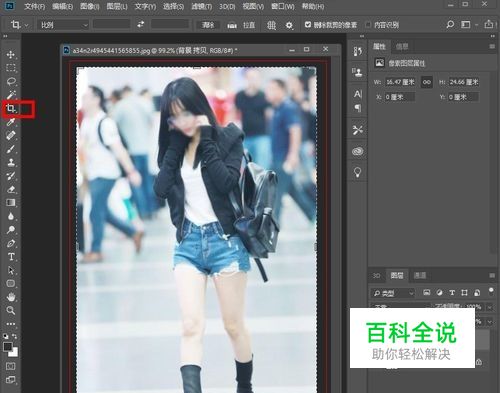Select the Pen tool
The image size is (500, 393).
tap(11, 243)
